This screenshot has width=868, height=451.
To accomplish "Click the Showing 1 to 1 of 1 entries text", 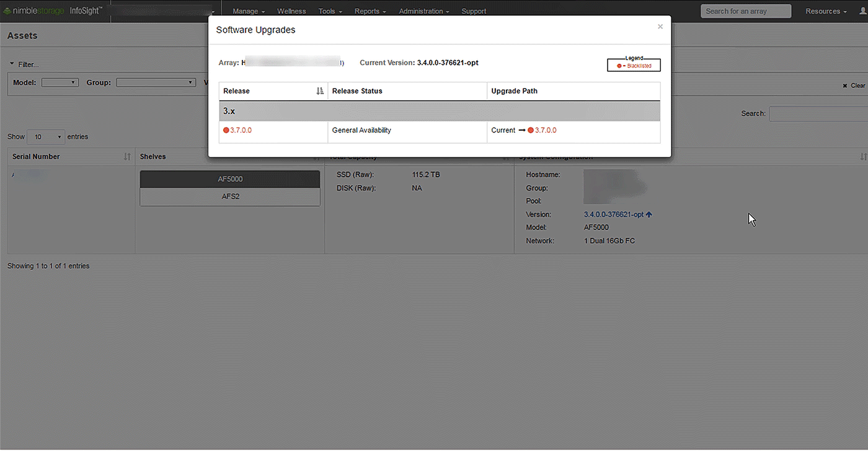I will (48, 266).
